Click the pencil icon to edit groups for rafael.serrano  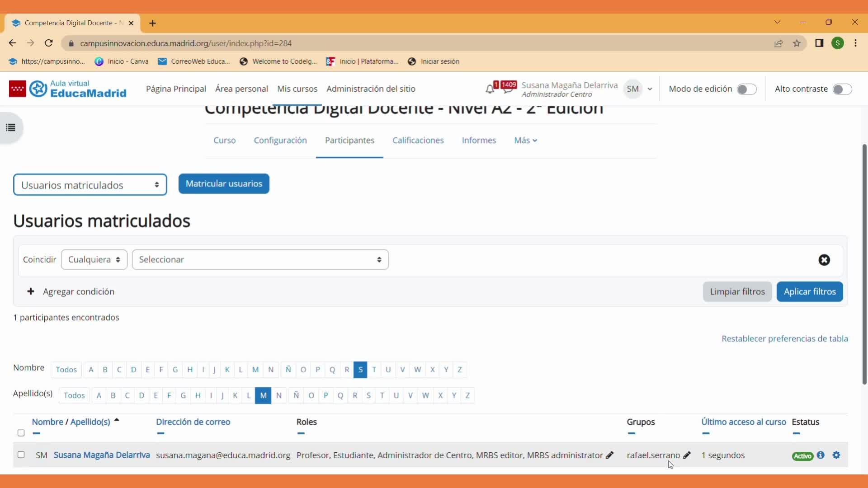click(687, 455)
